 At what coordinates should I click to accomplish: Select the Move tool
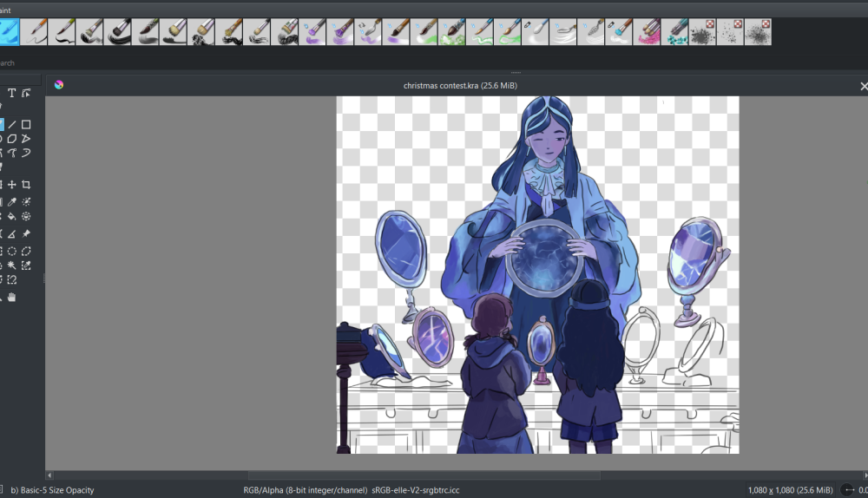pyautogui.click(x=11, y=185)
